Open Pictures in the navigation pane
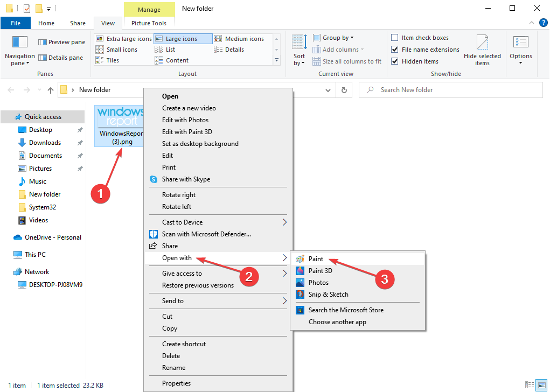 pyautogui.click(x=40, y=169)
